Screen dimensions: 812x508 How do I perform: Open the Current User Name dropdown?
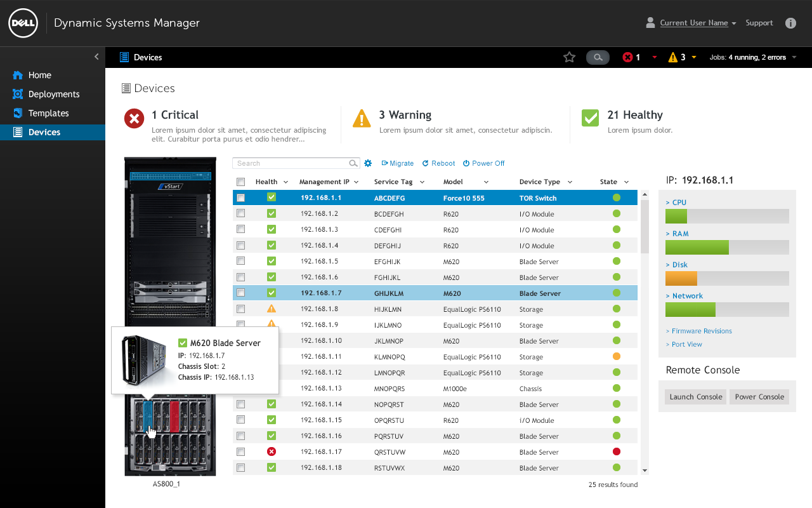coord(698,23)
